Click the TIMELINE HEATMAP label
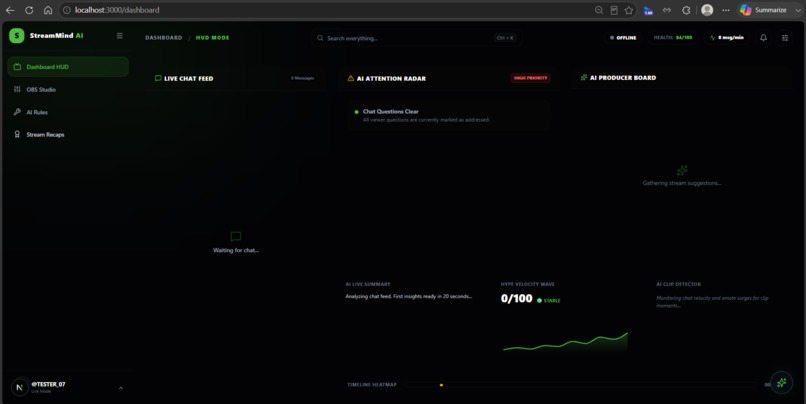The height and width of the screenshot is (404, 806). 372,384
